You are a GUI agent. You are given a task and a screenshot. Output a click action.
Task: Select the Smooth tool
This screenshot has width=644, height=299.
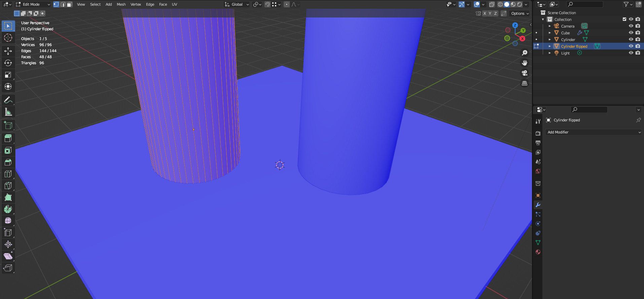click(8, 221)
